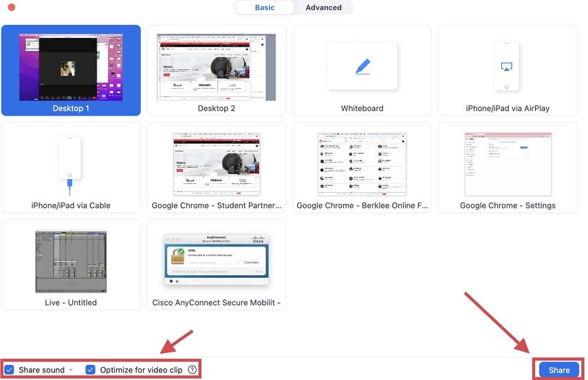Pick the iPhone/iPad via AirPlay icon

click(507, 66)
